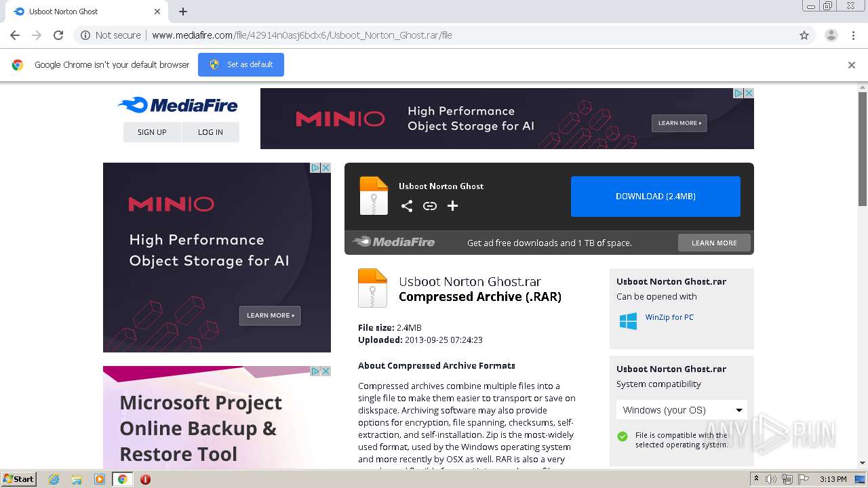Open the Windows Start menu
Image resolution: width=868 pixels, height=488 pixels.
tap(19, 479)
